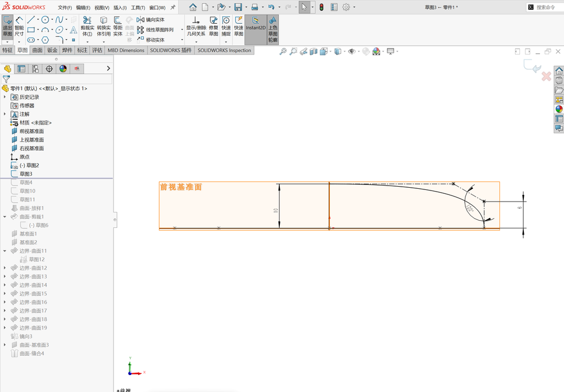The width and height of the screenshot is (564, 392).
Task: Open Design Library in the task pane
Action: point(559,80)
